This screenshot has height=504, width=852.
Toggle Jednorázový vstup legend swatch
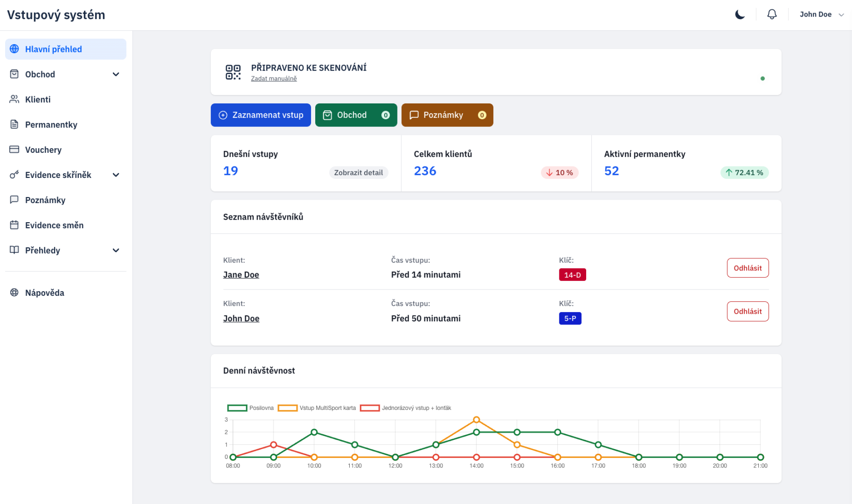coord(370,408)
